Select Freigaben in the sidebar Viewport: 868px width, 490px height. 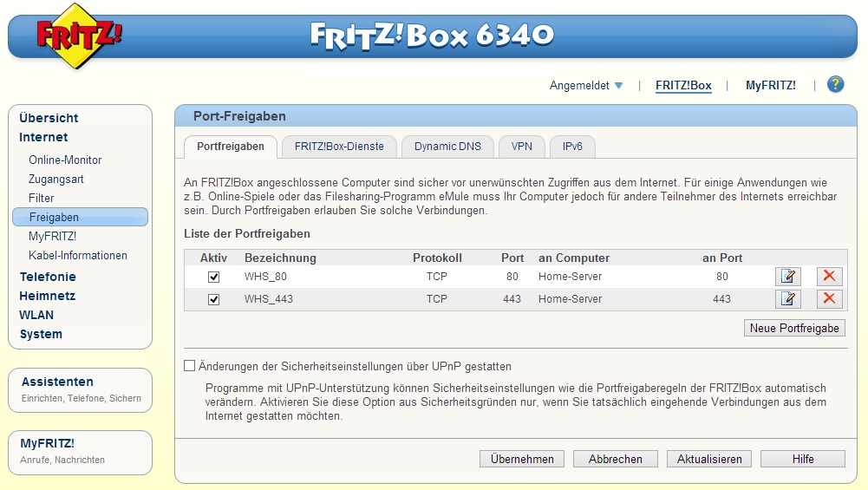click(81, 217)
